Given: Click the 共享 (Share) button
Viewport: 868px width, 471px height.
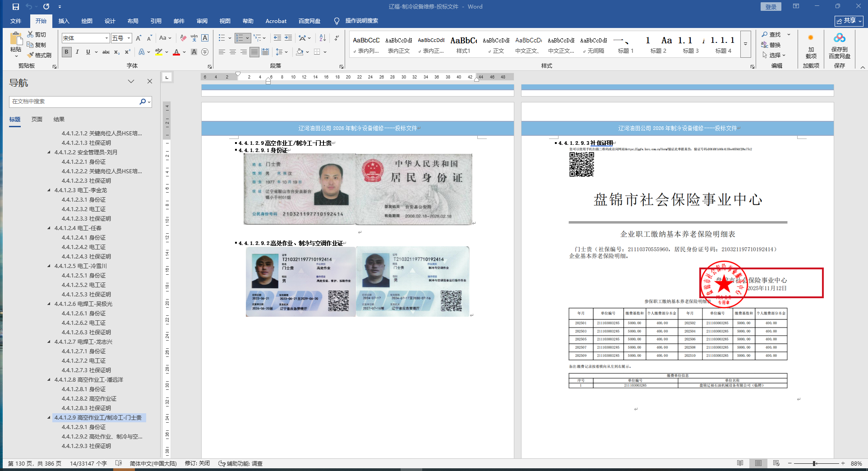Looking at the screenshot, I should pos(849,21).
